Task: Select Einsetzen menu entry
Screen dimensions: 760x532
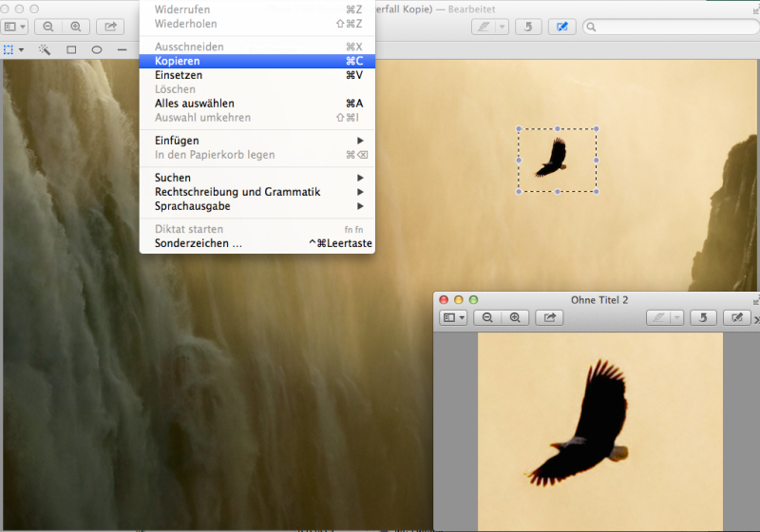Action: tap(178, 75)
